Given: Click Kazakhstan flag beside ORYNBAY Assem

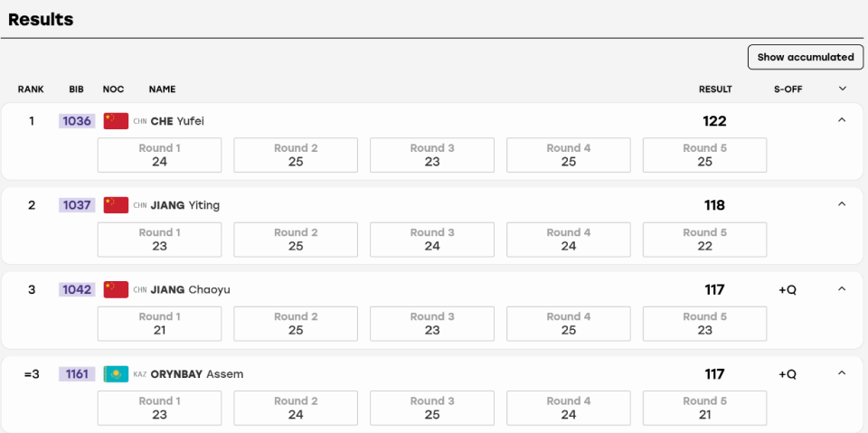Looking at the screenshot, I should pyautogui.click(x=116, y=374).
